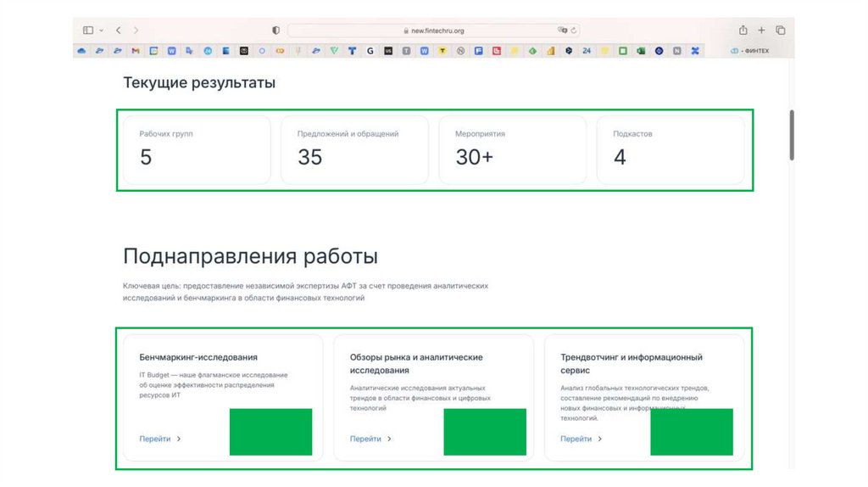Open Перейти link under Обзоры рынка card
Viewport: 868px width, 487px height.
(371, 439)
